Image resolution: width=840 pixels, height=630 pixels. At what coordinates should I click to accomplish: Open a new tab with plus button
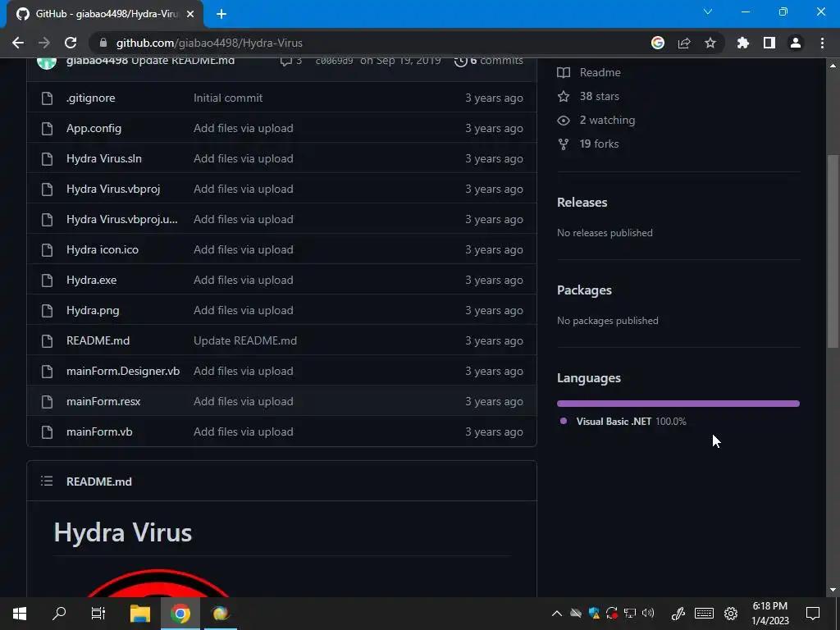(221, 14)
